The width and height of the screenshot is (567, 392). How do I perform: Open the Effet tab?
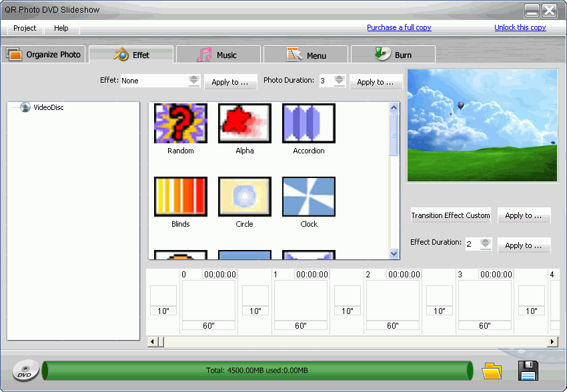coord(131,55)
